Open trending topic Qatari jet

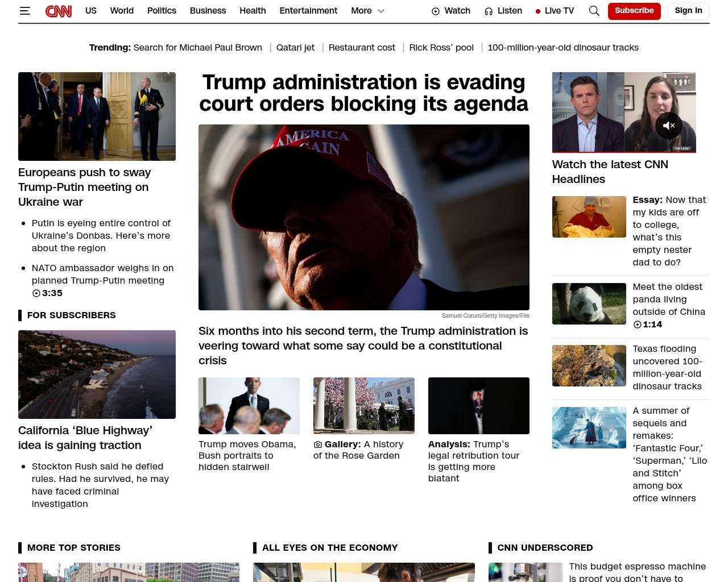pos(295,48)
